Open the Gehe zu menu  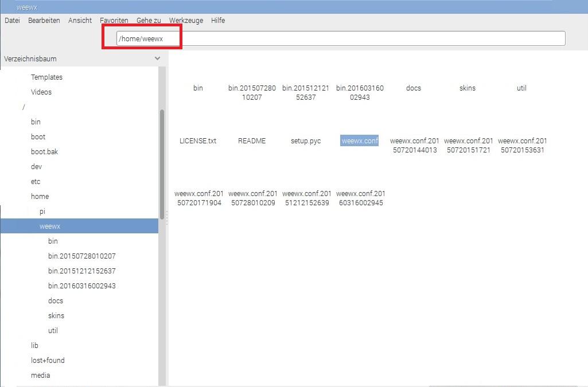pos(148,20)
